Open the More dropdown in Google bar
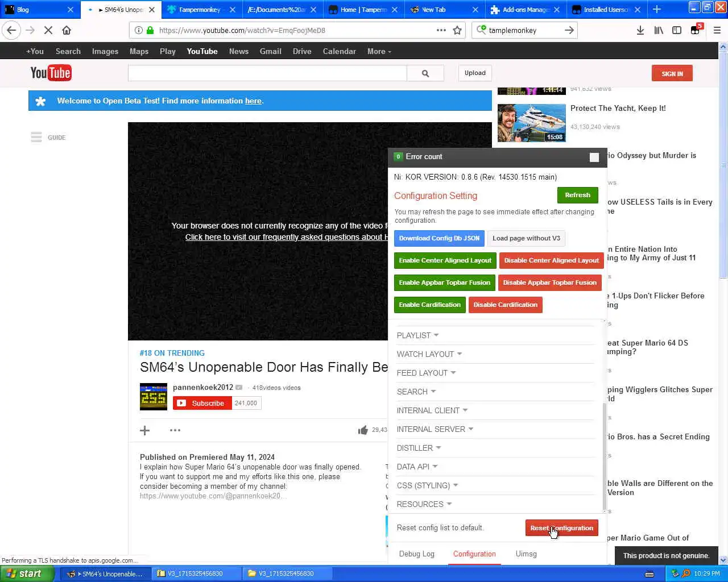This screenshot has width=728, height=582. click(379, 51)
